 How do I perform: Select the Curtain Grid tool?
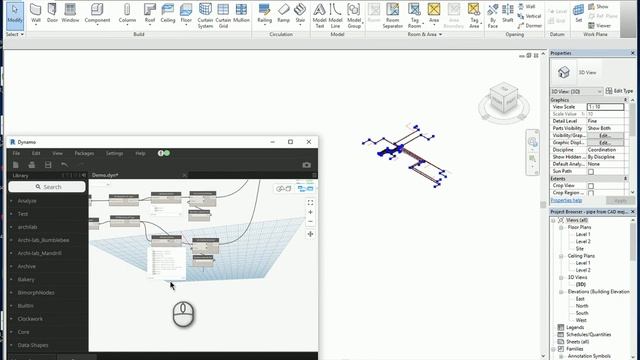point(223,15)
